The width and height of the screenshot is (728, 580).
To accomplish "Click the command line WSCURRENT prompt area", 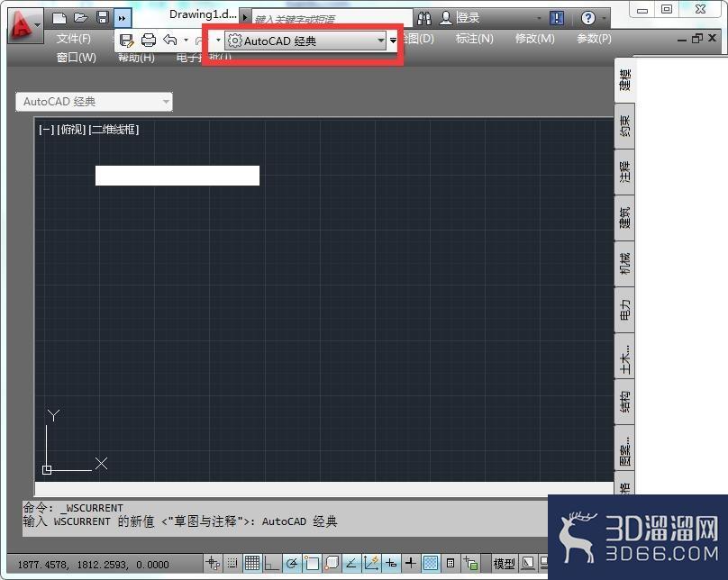I will click(x=284, y=518).
